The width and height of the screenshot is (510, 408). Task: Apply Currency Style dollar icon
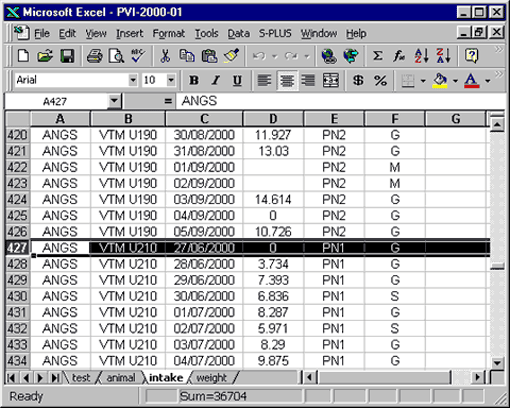click(358, 80)
